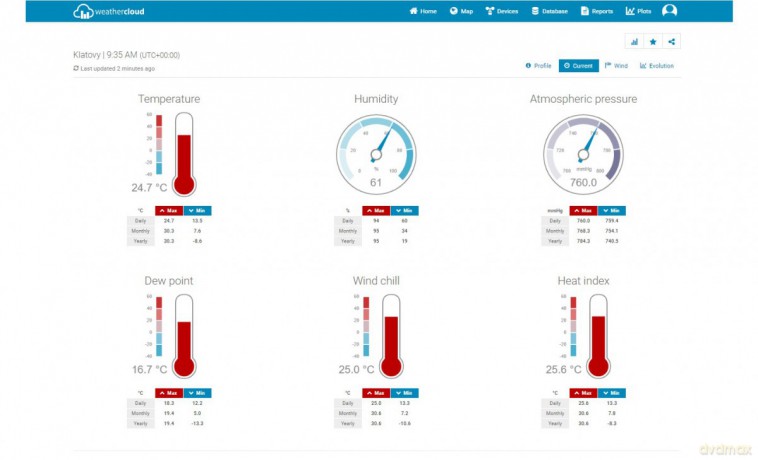The width and height of the screenshot is (758, 460).
Task: Open the Map page
Action: point(461,11)
